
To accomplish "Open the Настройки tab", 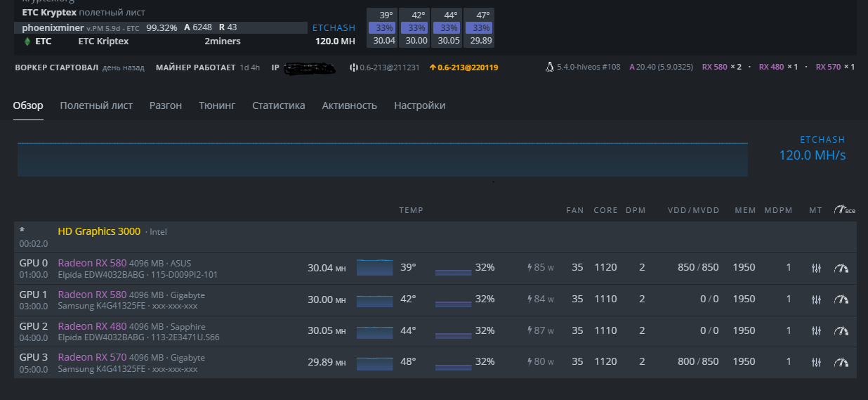I will [x=420, y=105].
